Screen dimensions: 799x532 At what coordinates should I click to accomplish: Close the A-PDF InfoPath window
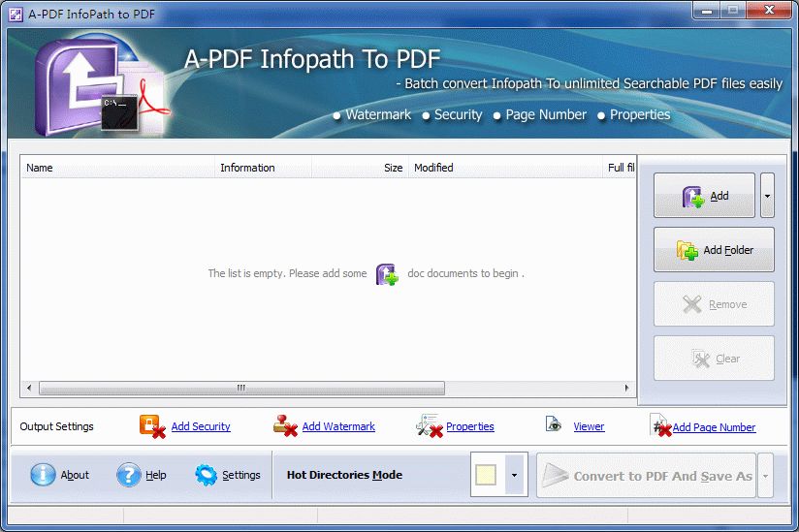click(770, 11)
